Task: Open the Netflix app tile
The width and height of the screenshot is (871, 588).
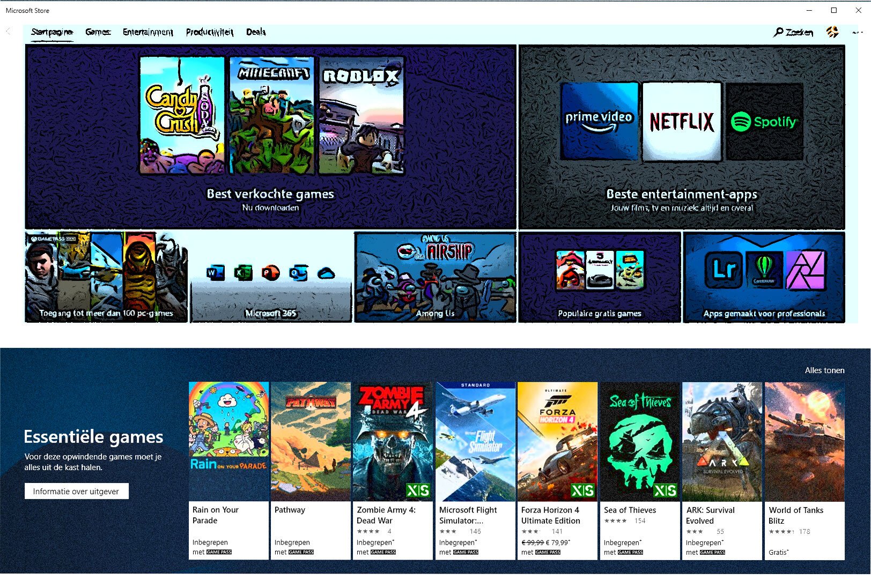Action: [682, 121]
